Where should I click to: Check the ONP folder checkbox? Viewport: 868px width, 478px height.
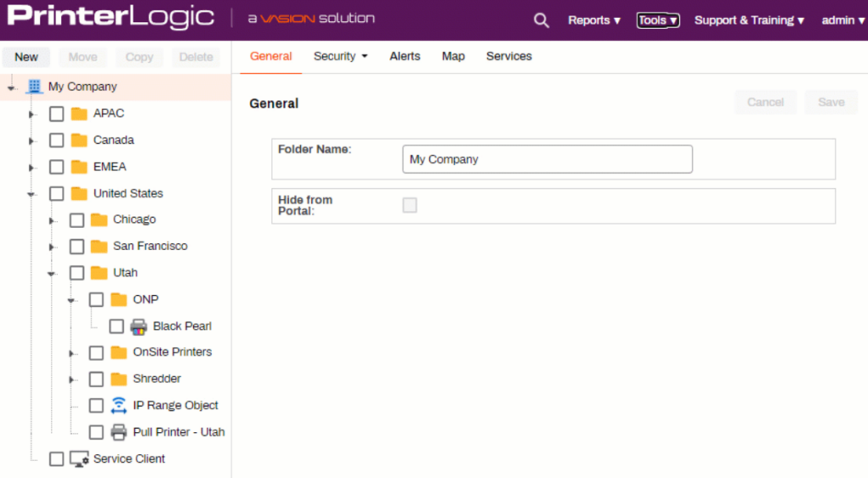(x=97, y=300)
